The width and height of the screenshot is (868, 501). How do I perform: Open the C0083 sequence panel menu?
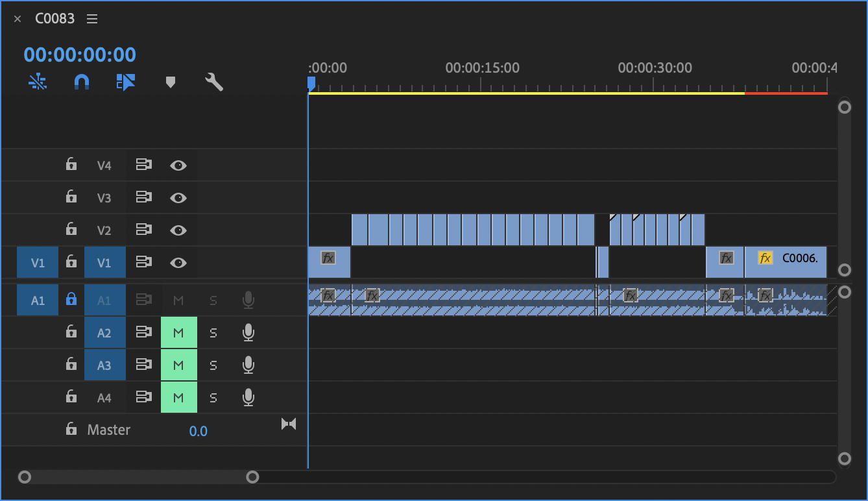pyautogui.click(x=92, y=19)
